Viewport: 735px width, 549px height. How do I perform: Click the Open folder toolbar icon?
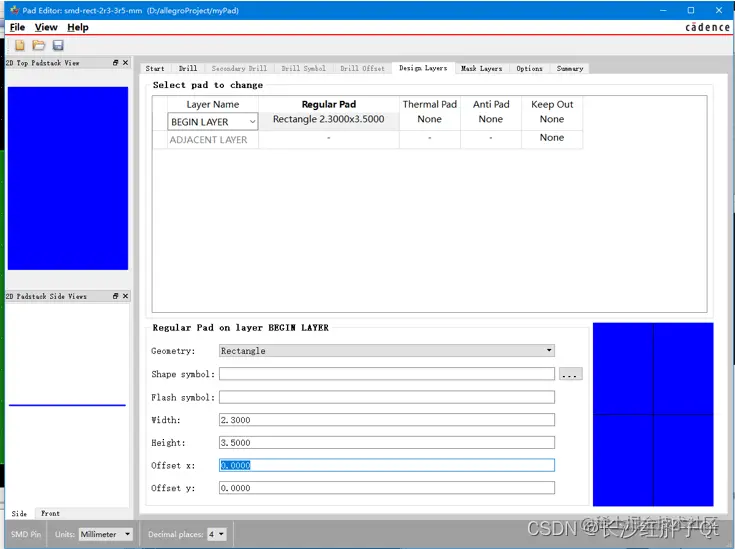click(x=39, y=45)
